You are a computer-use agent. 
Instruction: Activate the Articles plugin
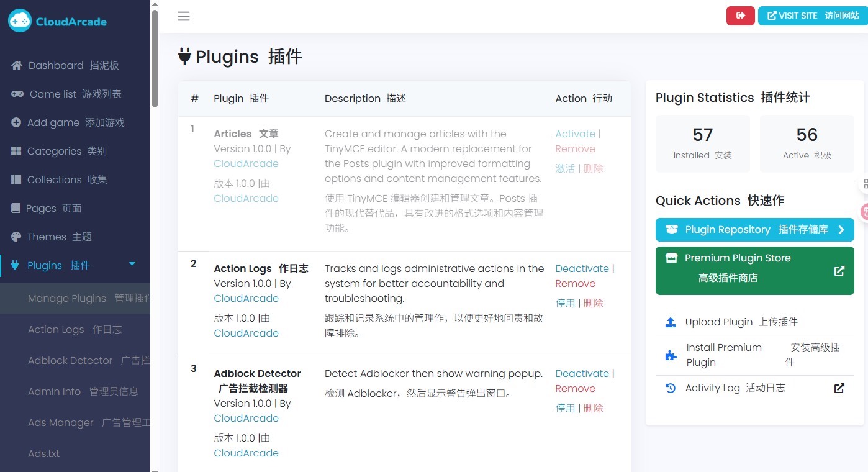tap(575, 134)
